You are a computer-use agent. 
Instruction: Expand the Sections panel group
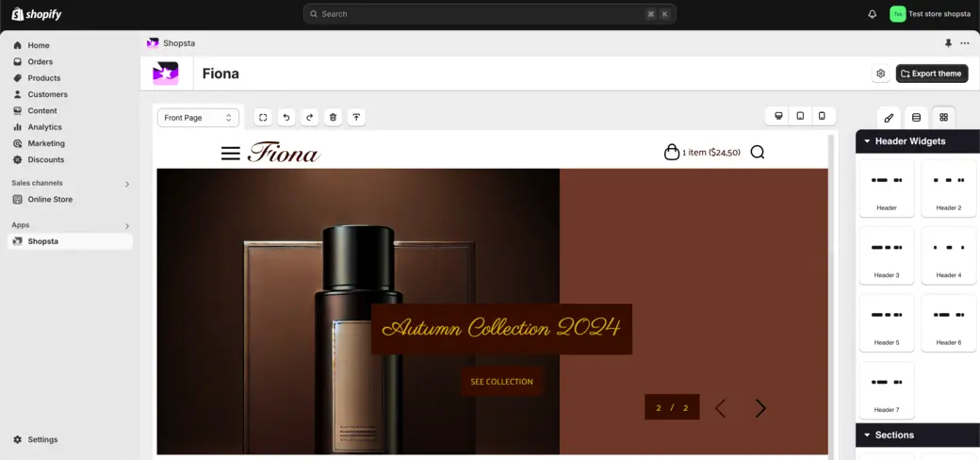click(867, 435)
